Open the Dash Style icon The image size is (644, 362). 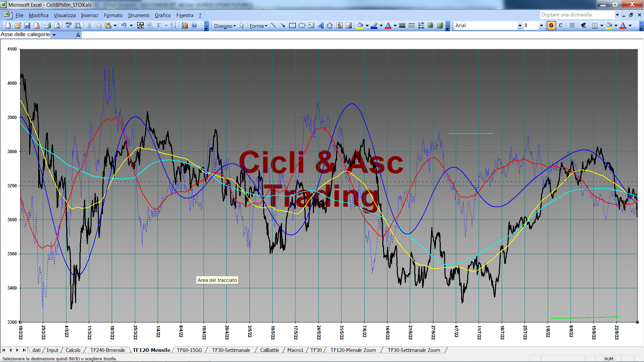pos(412,25)
